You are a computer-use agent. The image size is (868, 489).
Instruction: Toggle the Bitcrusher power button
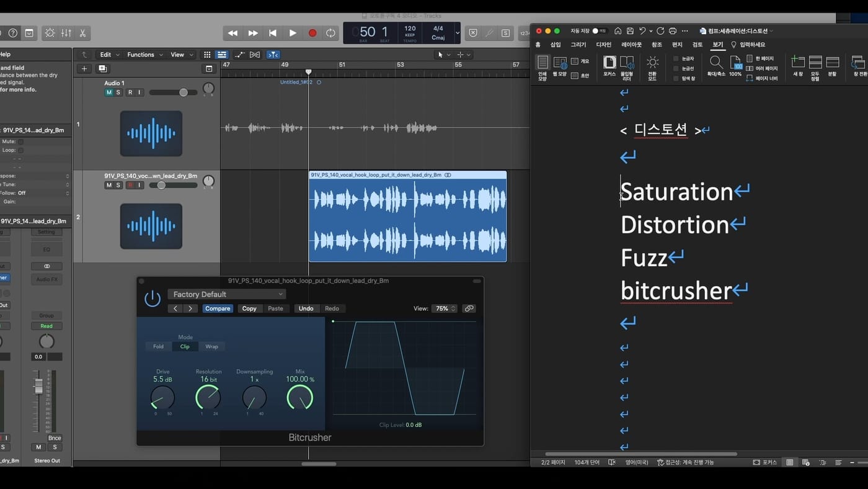153,299
